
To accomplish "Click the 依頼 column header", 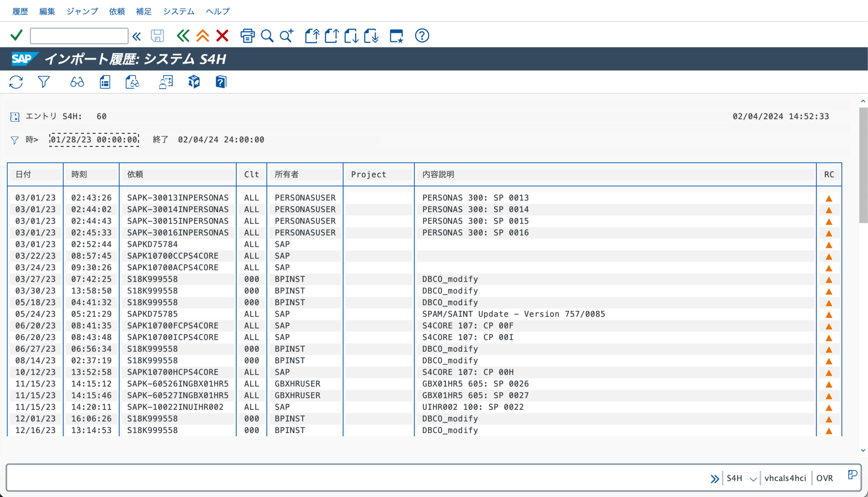I will (135, 174).
